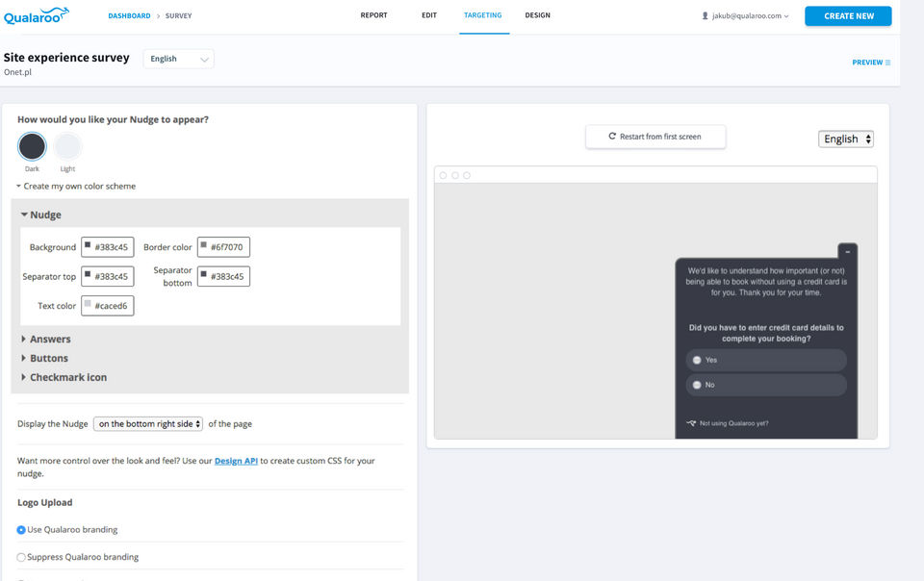Select the Dark theme circle
Screen dimensions: 924x581
click(32, 146)
